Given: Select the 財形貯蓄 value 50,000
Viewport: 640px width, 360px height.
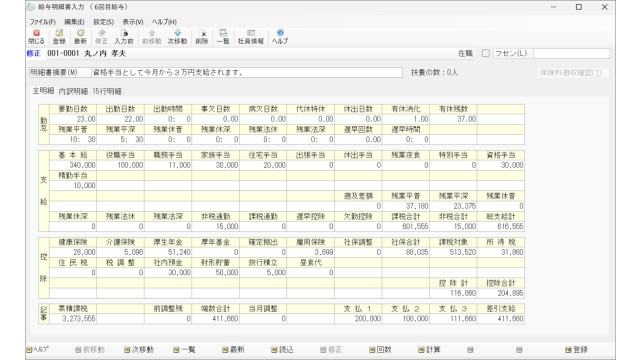Looking at the screenshot, I should 216,273.
